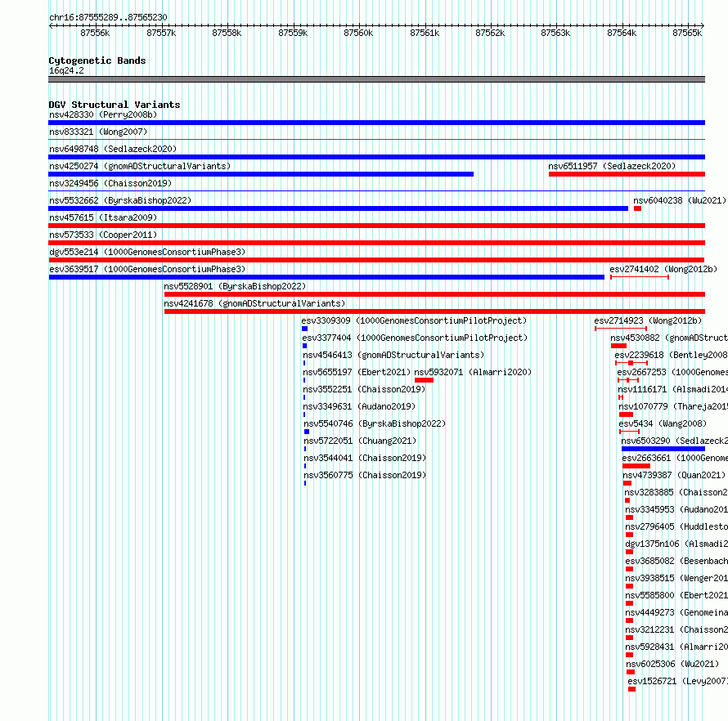Click the blue bar under nsv6503290
The image size is (728, 721).
pyautogui.click(x=663, y=449)
